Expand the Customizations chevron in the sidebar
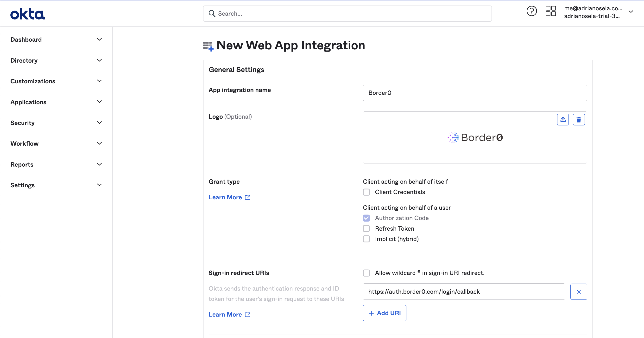The image size is (644, 338). point(99,81)
